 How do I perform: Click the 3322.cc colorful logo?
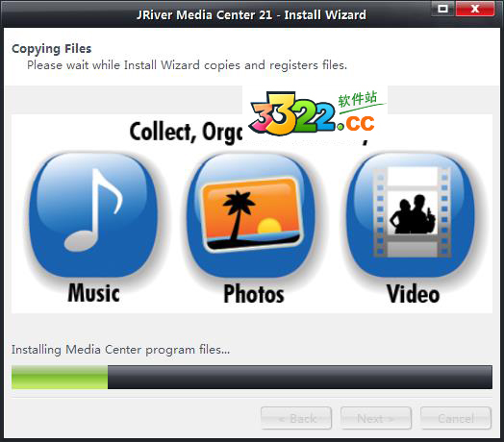(312, 114)
